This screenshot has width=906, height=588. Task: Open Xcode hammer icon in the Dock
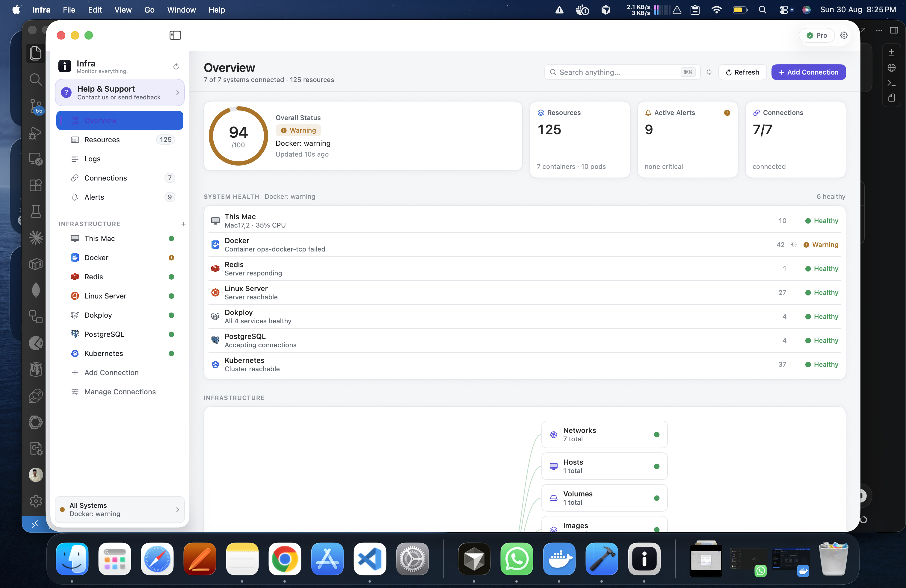(602, 559)
